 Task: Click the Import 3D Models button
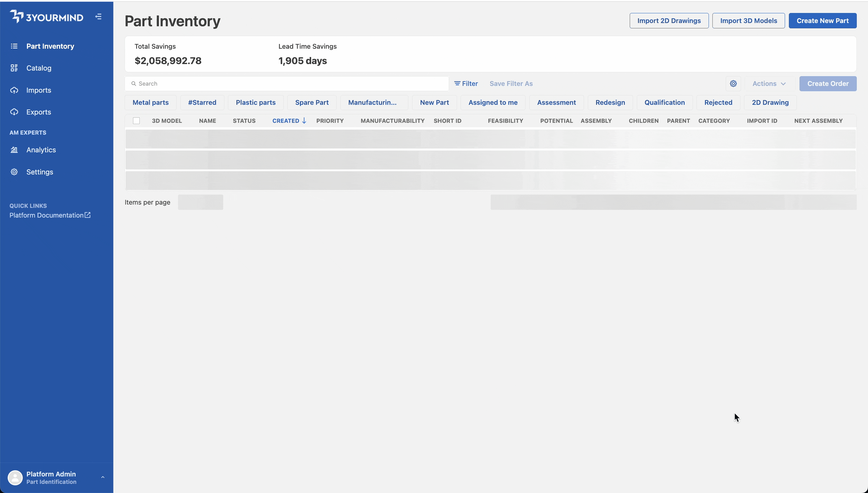click(x=748, y=21)
